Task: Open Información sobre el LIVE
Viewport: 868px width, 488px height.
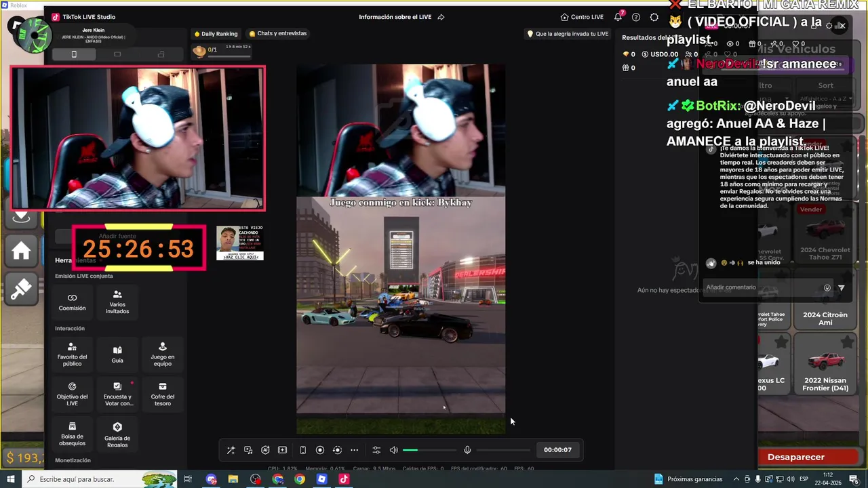Action: [395, 17]
